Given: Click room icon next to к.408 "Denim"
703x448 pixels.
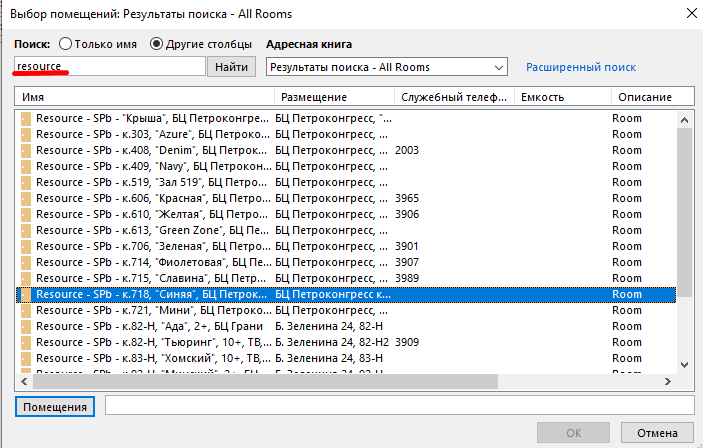Looking at the screenshot, I should [26, 150].
